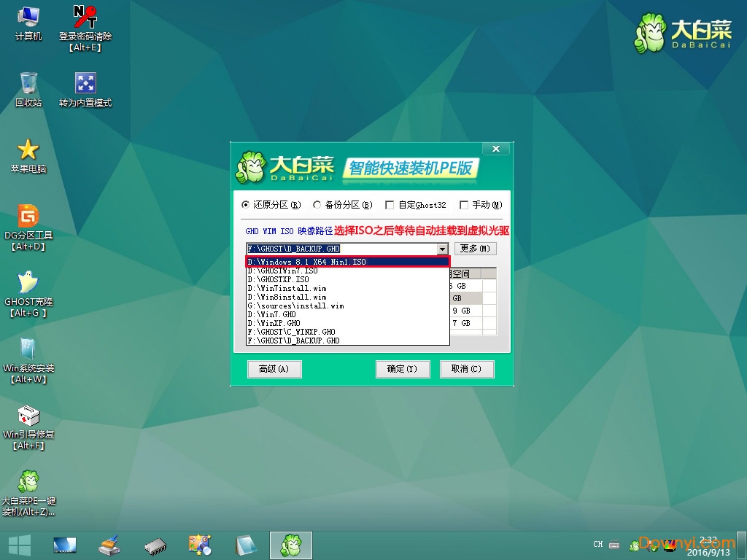
Task: Open the 高级(A) advanced options
Action: click(x=274, y=369)
